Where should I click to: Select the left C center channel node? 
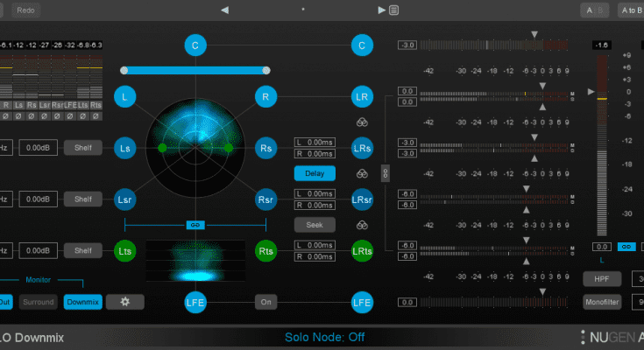(x=195, y=45)
